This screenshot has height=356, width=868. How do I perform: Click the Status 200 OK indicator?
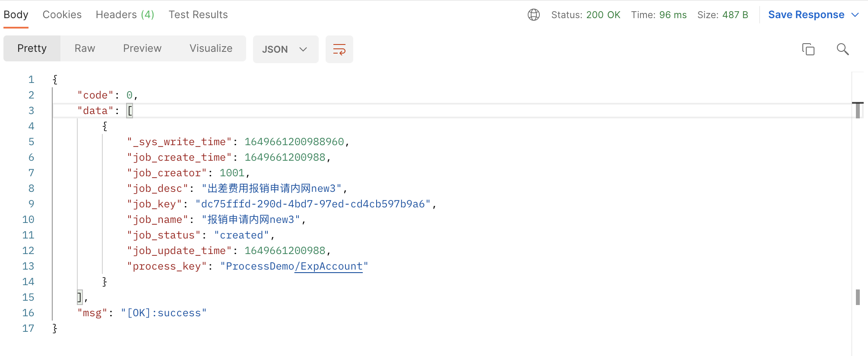pyautogui.click(x=586, y=15)
